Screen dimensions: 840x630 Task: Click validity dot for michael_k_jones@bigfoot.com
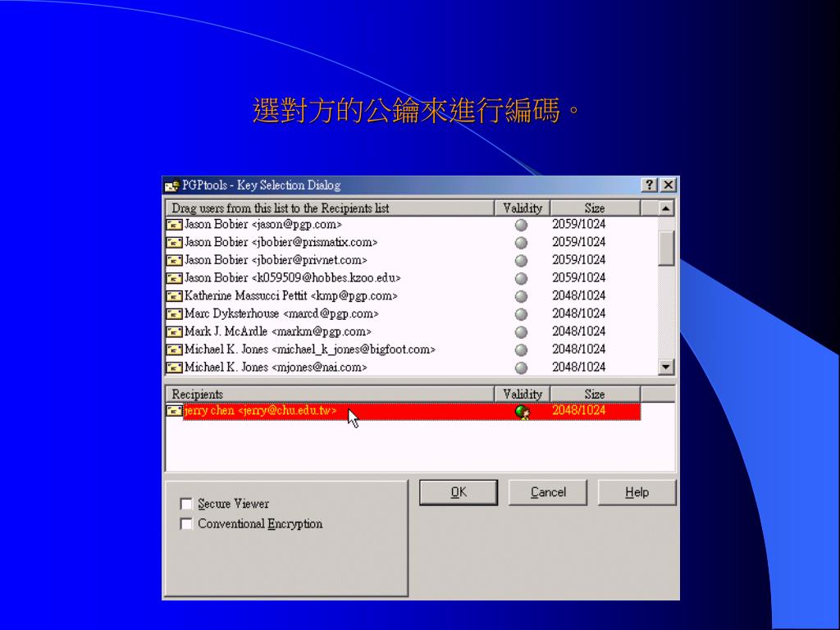click(521, 350)
